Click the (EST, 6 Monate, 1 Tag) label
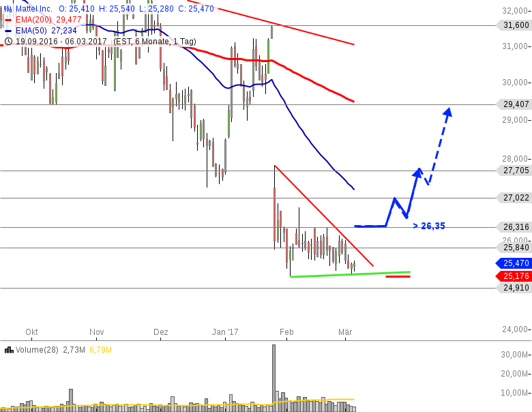Screen dimensions: 532x412 coord(155,42)
